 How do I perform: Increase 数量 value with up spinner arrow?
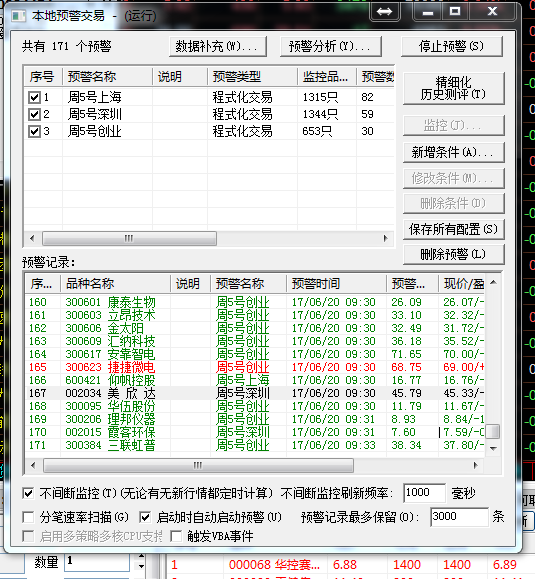[141, 556]
